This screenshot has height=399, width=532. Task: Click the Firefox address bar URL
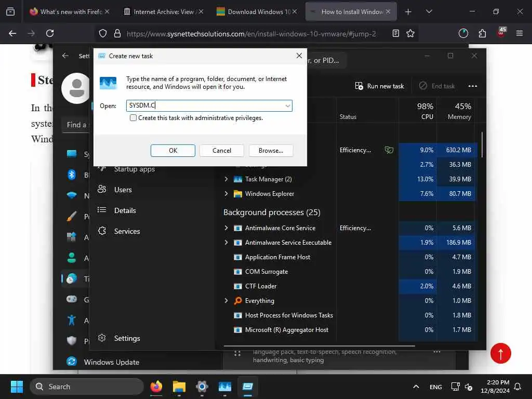[251, 34]
